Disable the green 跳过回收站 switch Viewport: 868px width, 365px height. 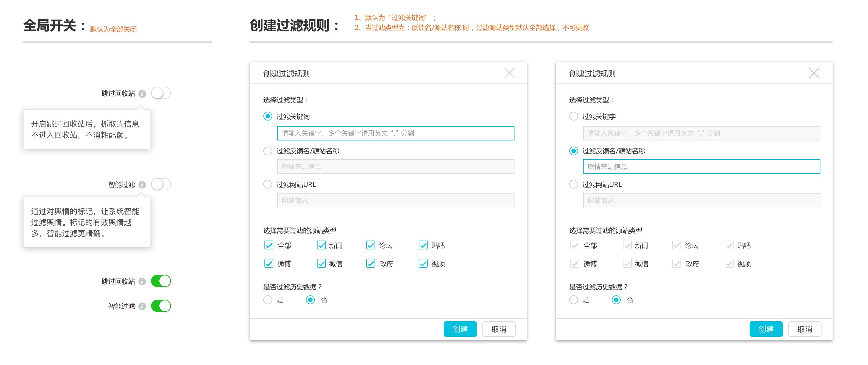163,281
